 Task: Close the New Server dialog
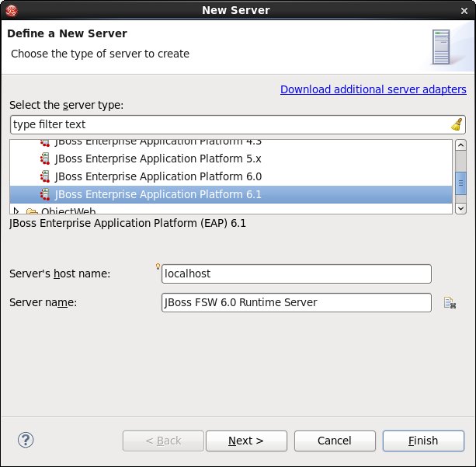tap(464, 11)
